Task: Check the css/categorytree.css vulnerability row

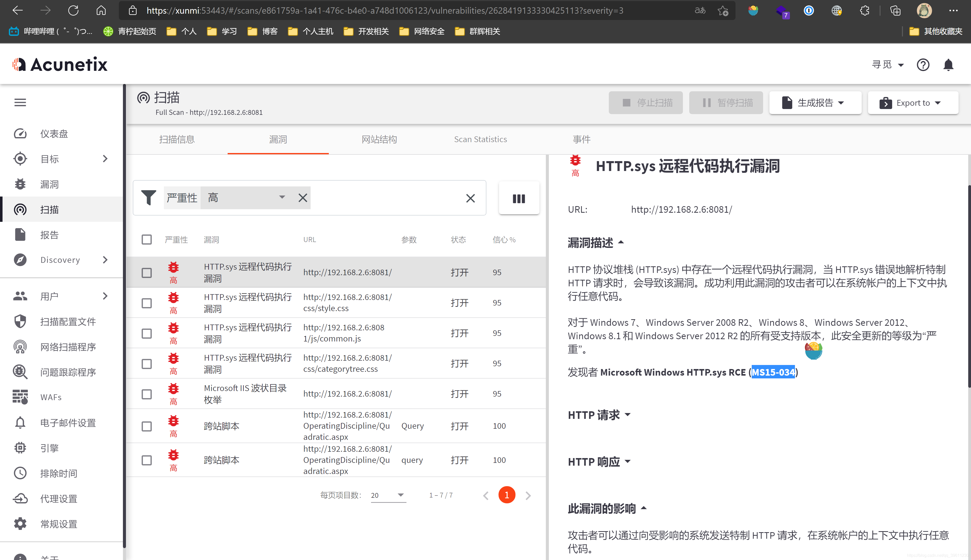Action: pos(146,364)
